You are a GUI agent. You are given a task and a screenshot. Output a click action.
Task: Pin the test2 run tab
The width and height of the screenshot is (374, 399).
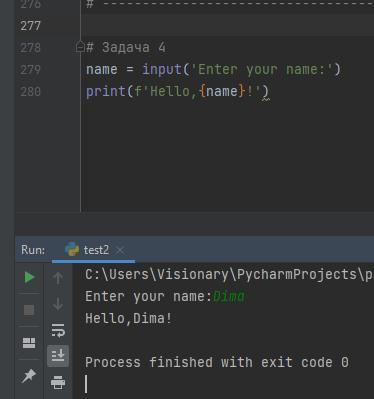pyautogui.click(x=29, y=376)
